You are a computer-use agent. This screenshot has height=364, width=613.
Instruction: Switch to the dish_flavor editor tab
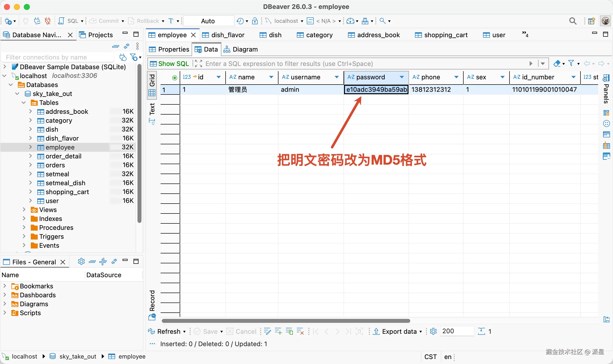(x=228, y=35)
